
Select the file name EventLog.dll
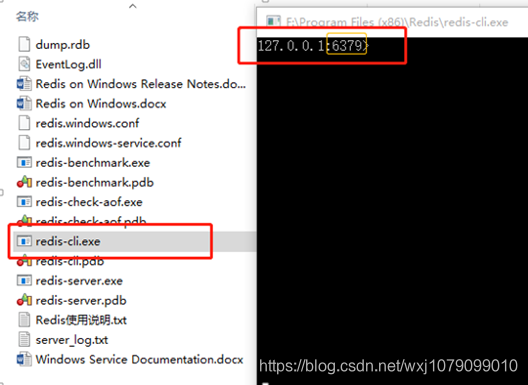pyautogui.click(x=68, y=64)
